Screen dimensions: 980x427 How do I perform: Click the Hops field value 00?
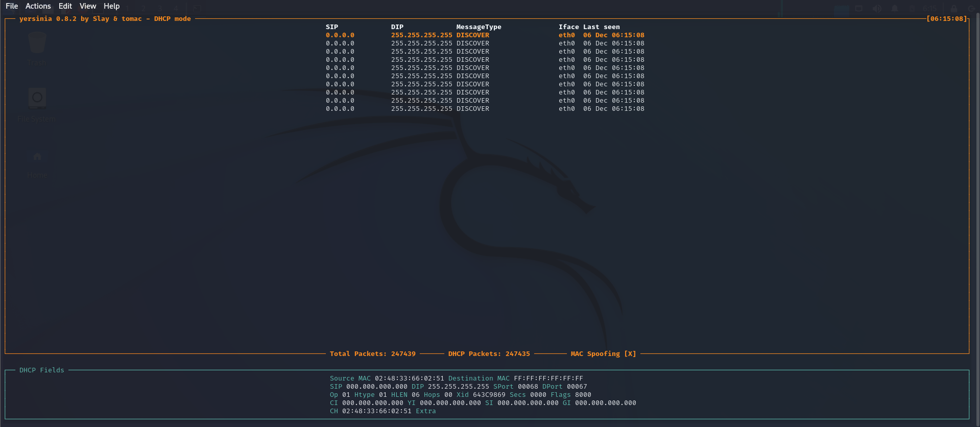pos(448,395)
